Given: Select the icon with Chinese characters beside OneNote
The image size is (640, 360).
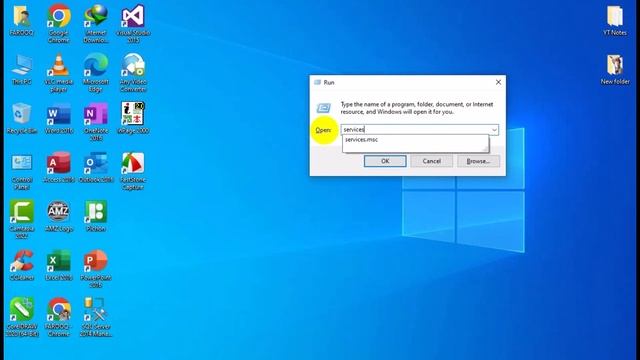Looking at the screenshot, I should pos(133,118).
